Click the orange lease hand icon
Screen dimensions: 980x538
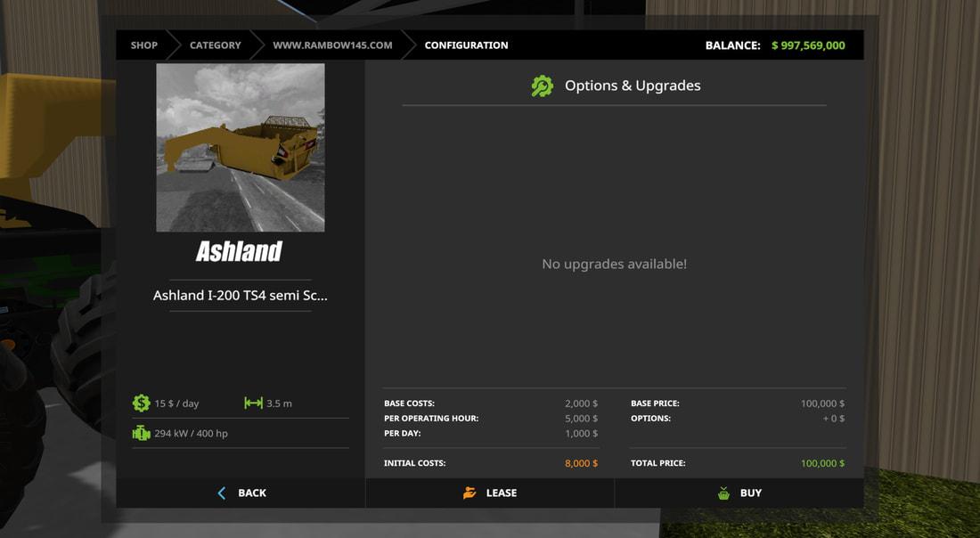pos(470,493)
